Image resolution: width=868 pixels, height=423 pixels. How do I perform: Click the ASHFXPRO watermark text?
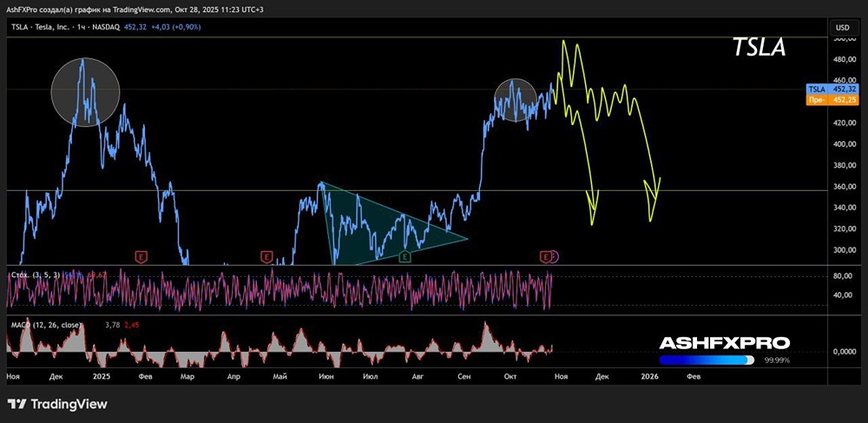pos(724,343)
